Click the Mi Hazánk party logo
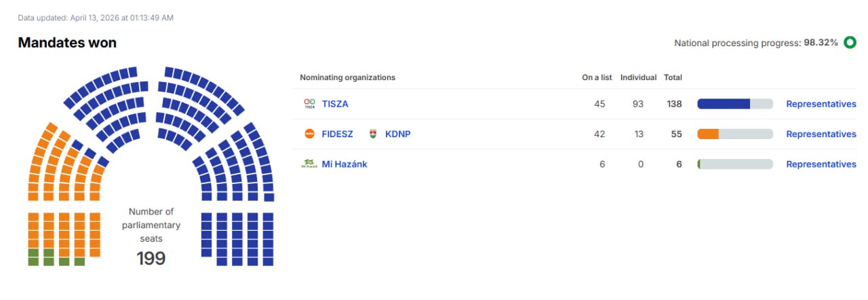The image size is (868, 300). pos(309,164)
